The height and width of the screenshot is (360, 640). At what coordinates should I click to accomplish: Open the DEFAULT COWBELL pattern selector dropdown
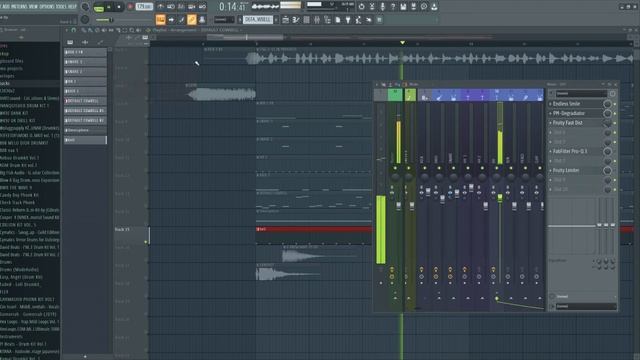pyautogui.click(x=258, y=20)
